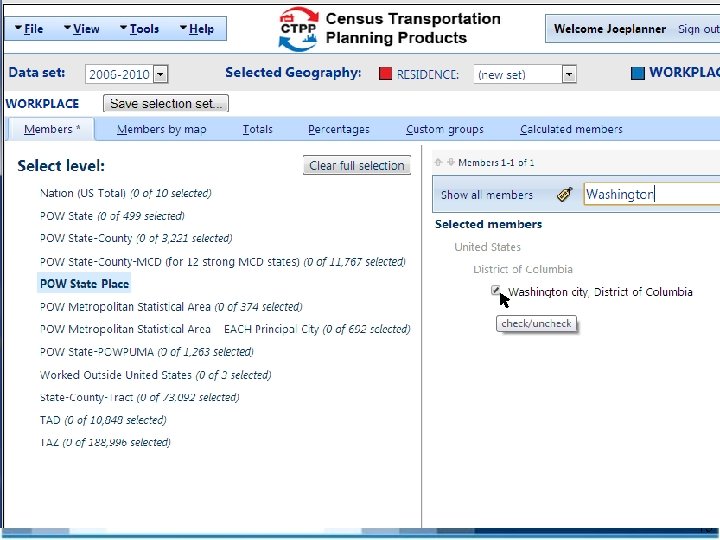Click the red RESIDENCE color swatch
Image resolution: width=720 pixels, height=540 pixels.
click(x=385, y=73)
